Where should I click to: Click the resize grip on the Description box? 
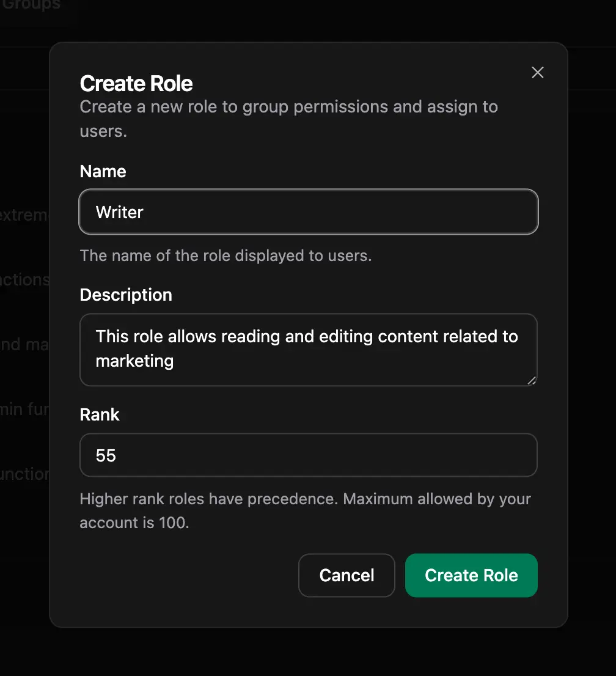(530, 380)
